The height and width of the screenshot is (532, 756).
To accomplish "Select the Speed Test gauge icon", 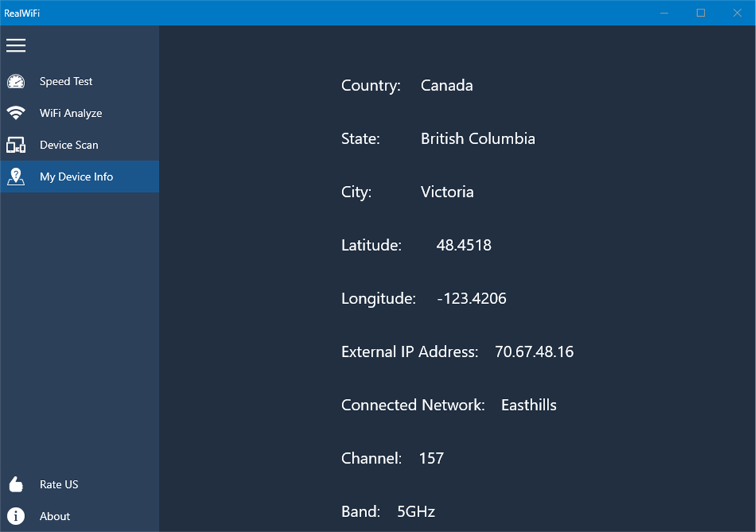I will [16, 81].
